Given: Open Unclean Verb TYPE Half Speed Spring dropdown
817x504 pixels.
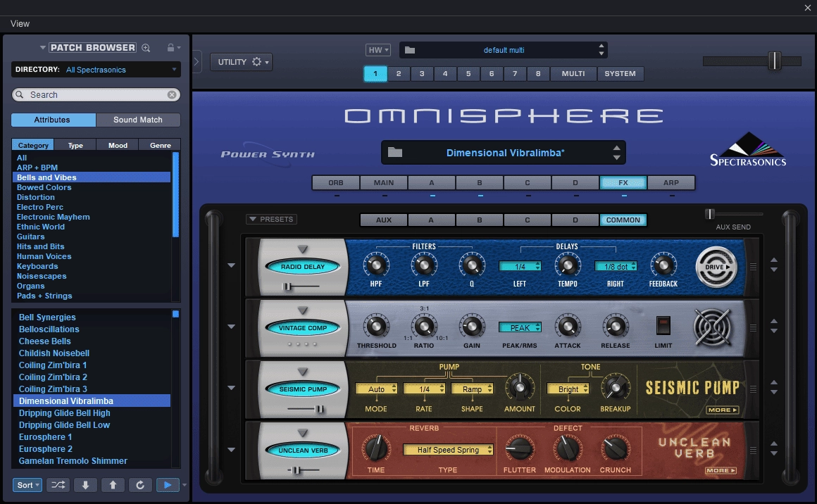Looking at the screenshot, I should pyautogui.click(x=448, y=450).
